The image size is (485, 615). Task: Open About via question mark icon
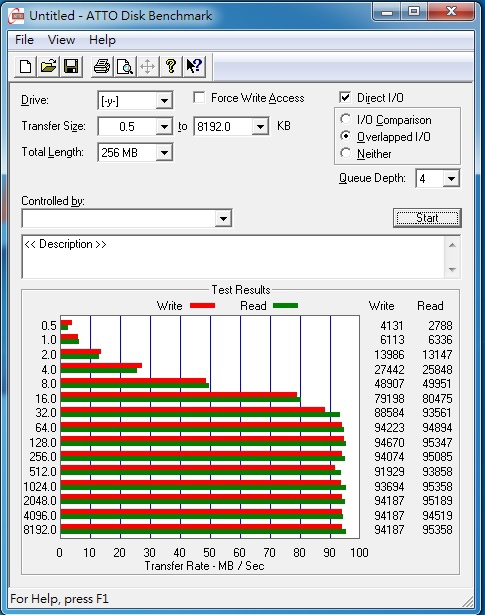(171, 66)
